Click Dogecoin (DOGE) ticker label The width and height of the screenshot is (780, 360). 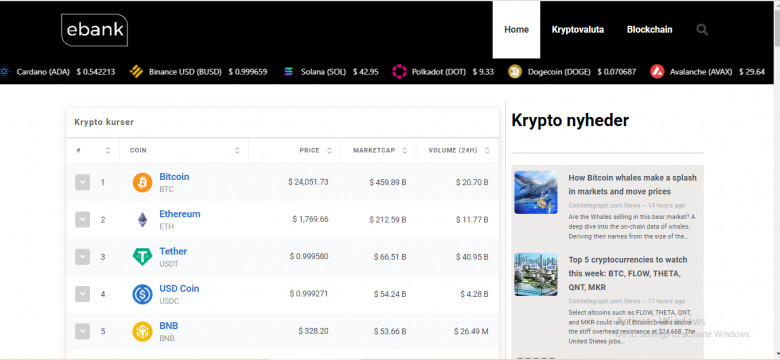point(559,72)
